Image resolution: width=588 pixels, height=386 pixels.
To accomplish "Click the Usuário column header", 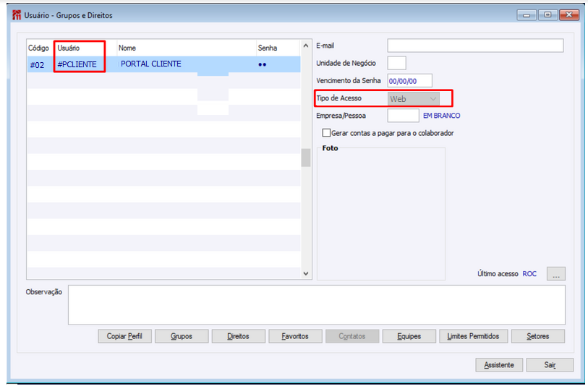I will pos(69,48).
